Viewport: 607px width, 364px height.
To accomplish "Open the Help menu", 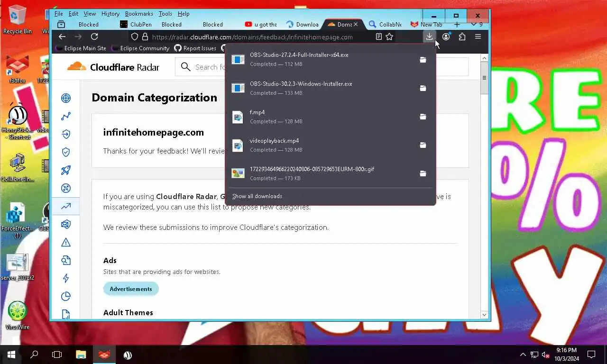I will click(x=184, y=14).
